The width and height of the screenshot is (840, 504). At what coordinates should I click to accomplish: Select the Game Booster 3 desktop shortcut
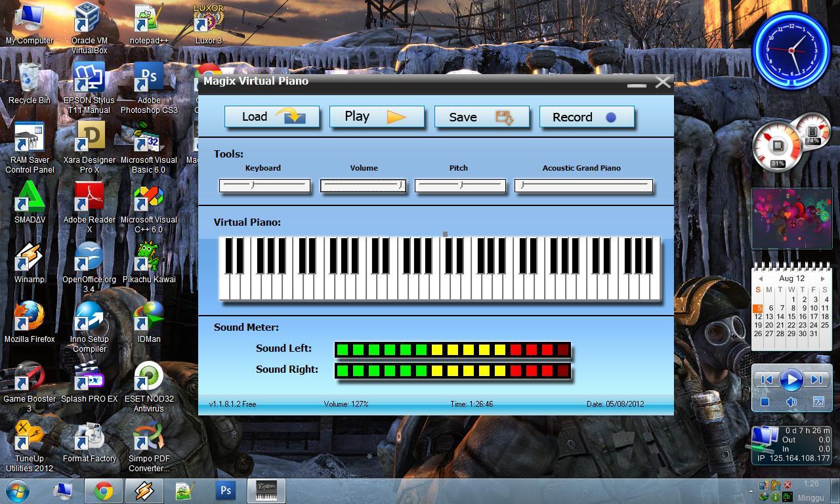(30, 387)
